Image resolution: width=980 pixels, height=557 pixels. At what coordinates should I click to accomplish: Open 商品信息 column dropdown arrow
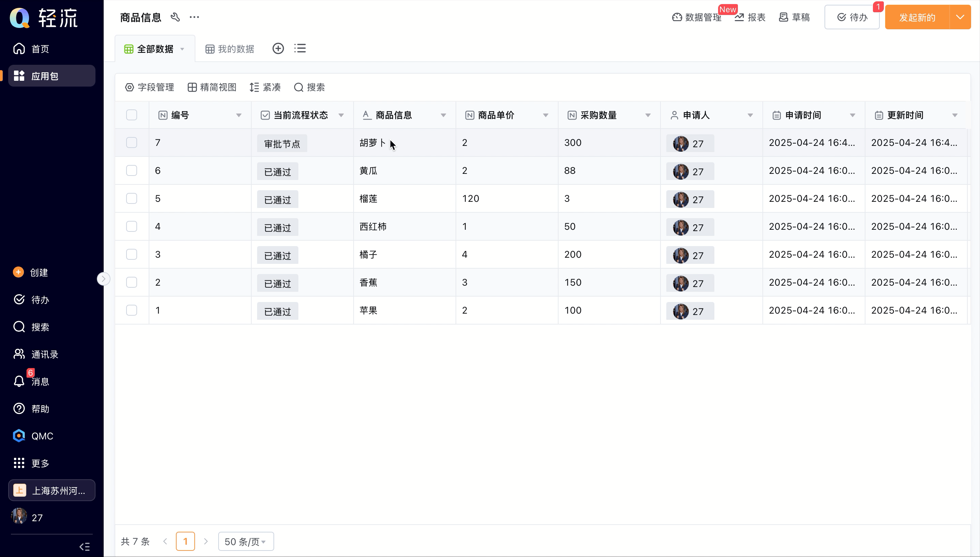click(443, 116)
